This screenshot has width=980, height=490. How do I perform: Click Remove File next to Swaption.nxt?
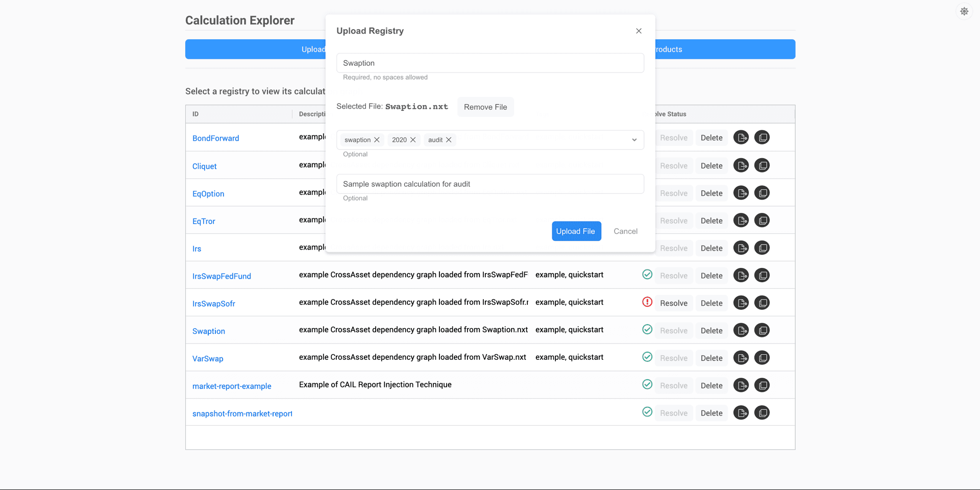click(485, 107)
